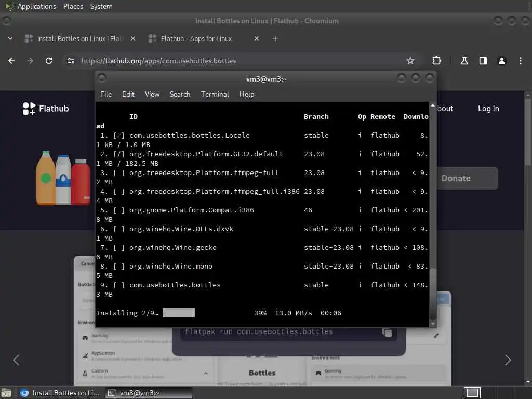The width and height of the screenshot is (532, 399).
Task: Copy the flatpak run command icon
Action: [387, 332]
